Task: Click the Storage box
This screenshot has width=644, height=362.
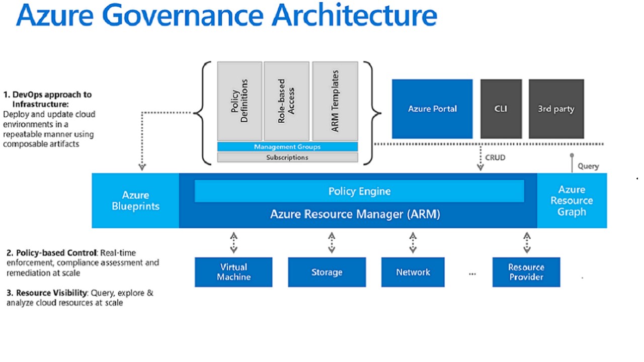Action: (x=327, y=272)
